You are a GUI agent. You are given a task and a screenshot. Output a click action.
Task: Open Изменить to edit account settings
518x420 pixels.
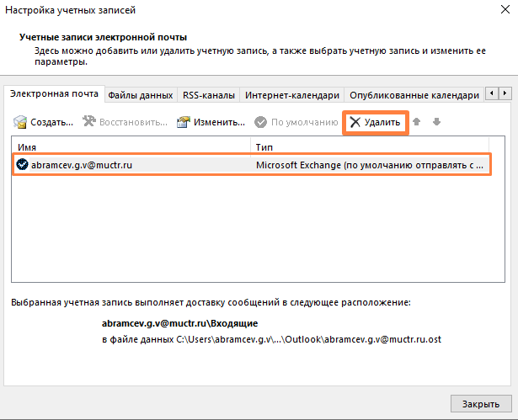point(211,123)
